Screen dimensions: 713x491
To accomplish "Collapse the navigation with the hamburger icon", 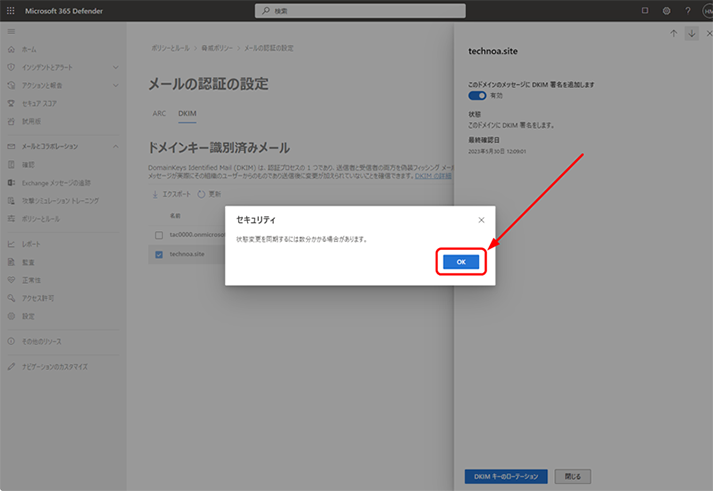I will pyautogui.click(x=11, y=31).
